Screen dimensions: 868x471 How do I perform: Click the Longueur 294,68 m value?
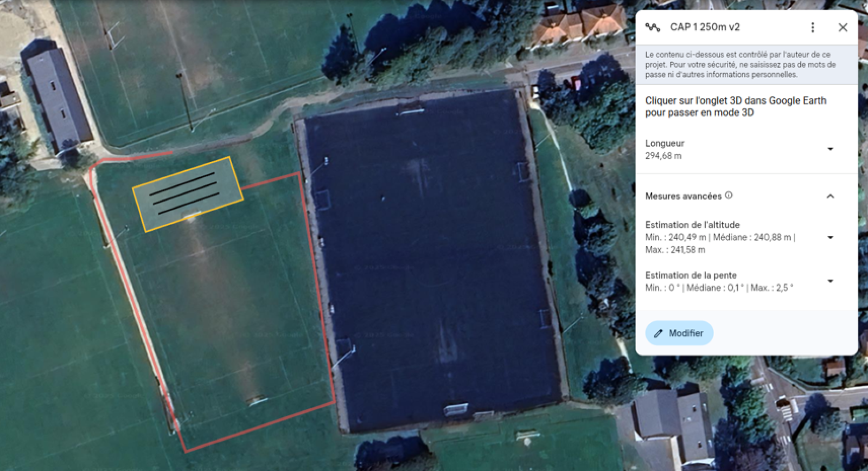point(663,156)
